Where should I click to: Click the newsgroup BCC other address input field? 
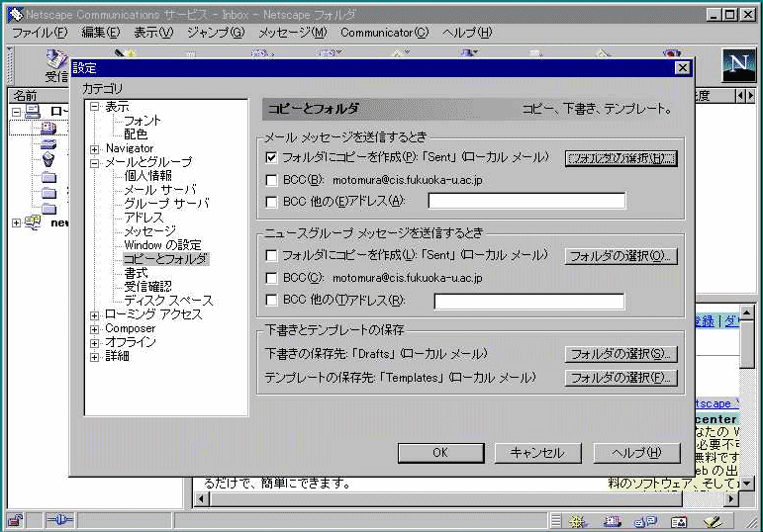pyautogui.click(x=528, y=301)
